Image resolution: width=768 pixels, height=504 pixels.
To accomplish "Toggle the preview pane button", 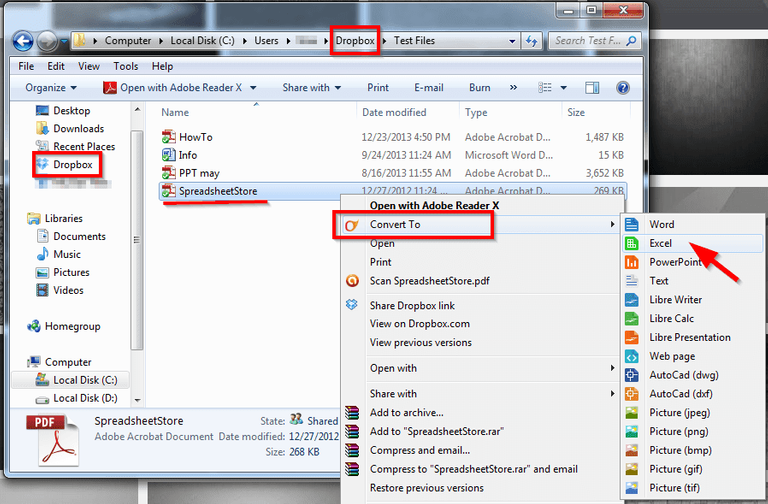I will coord(592,88).
